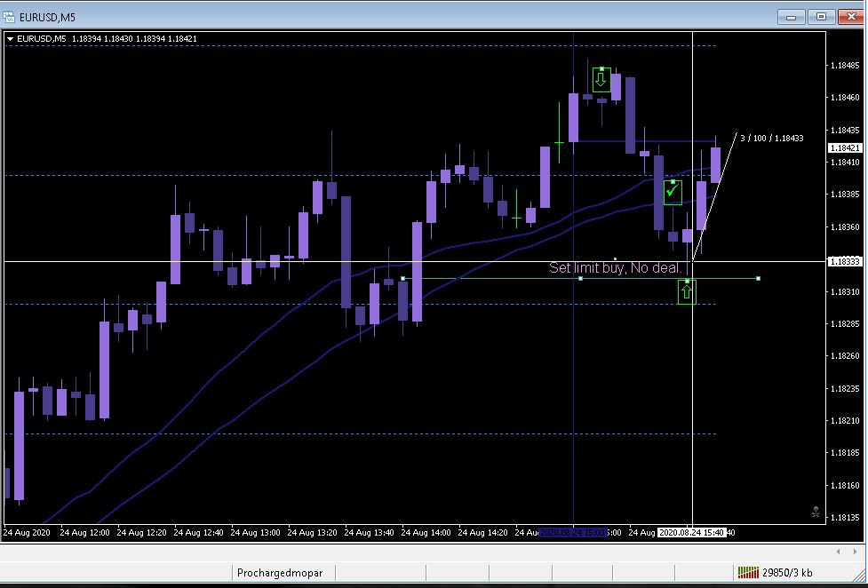Select the green sell down-arrow marker

point(601,80)
